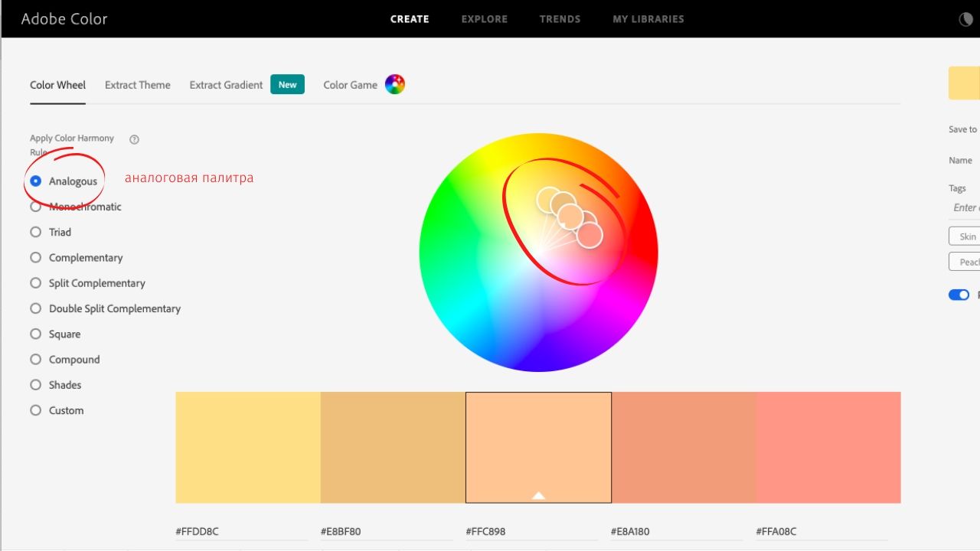Open the Explore menu item
Image resolution: width=980 pixels, height=551 pixels.
tap(484, 19)
